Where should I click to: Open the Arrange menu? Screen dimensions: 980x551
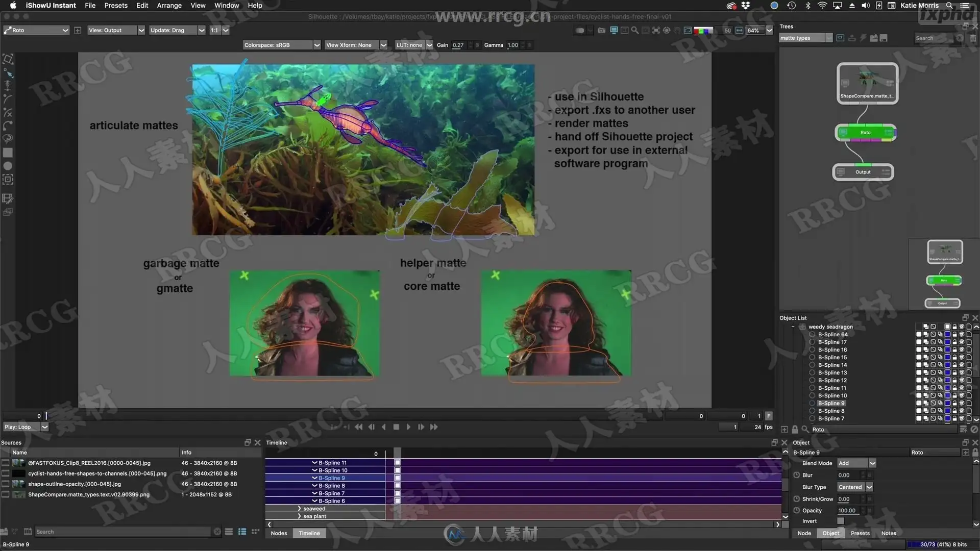[169, 6]
